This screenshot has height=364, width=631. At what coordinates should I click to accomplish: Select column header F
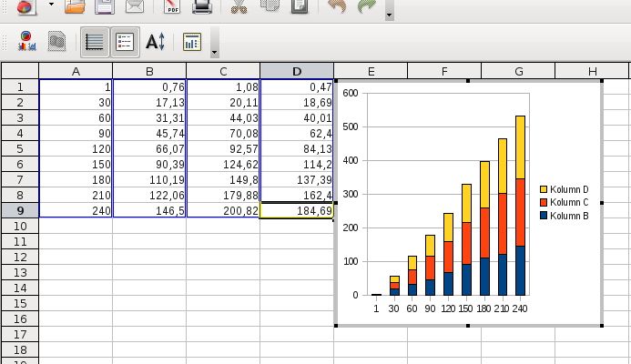click(x=444, y=71)
